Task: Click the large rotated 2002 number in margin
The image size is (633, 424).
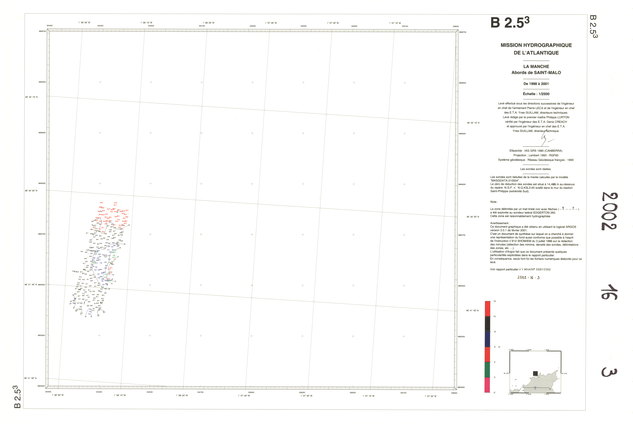Action: click(x=609, y=210)
